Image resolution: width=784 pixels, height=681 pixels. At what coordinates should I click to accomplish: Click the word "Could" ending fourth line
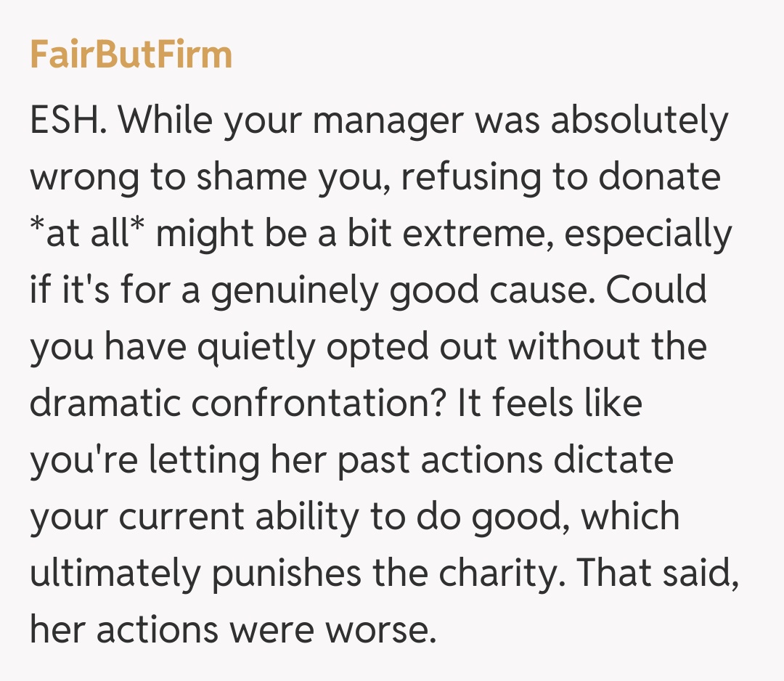coord(656,290)
